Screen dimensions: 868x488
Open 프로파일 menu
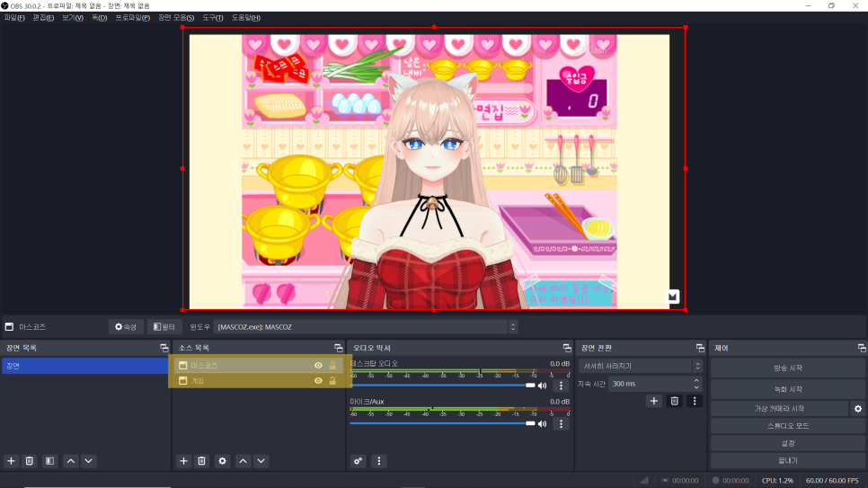point(133,18)
